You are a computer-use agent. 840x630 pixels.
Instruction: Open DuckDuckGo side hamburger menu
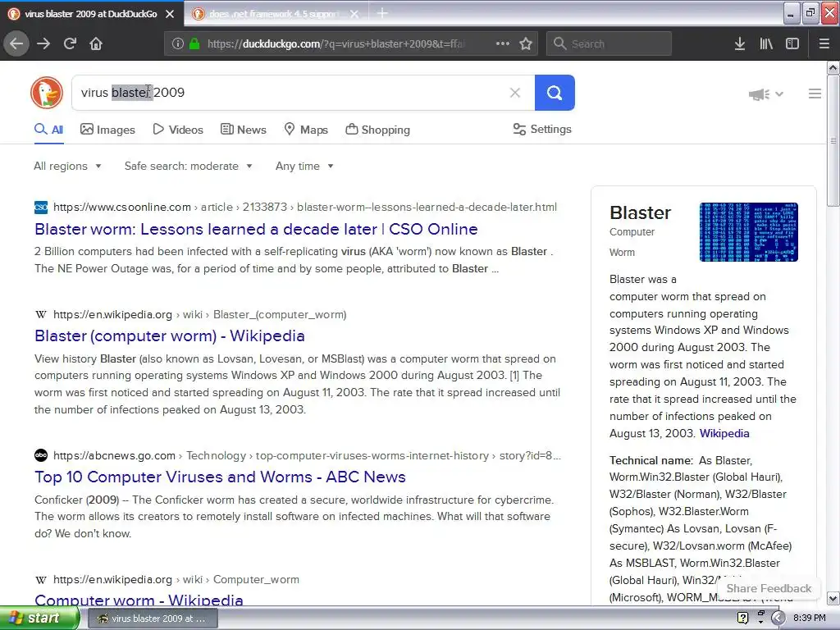coord(815,94)
